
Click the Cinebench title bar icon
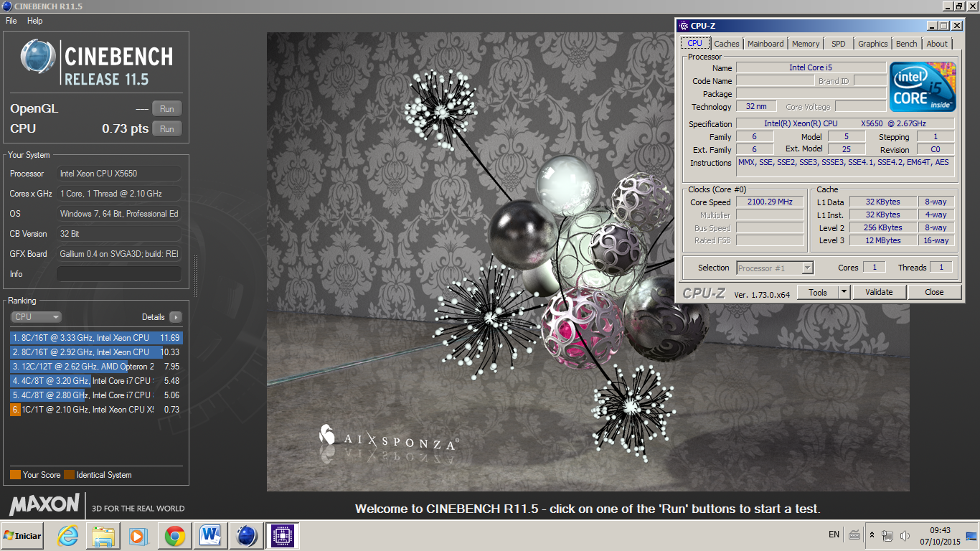point(6,6)
